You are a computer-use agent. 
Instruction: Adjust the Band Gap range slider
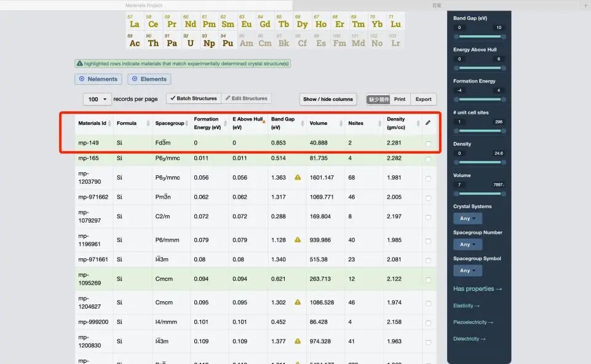click(x=480, y=36)
